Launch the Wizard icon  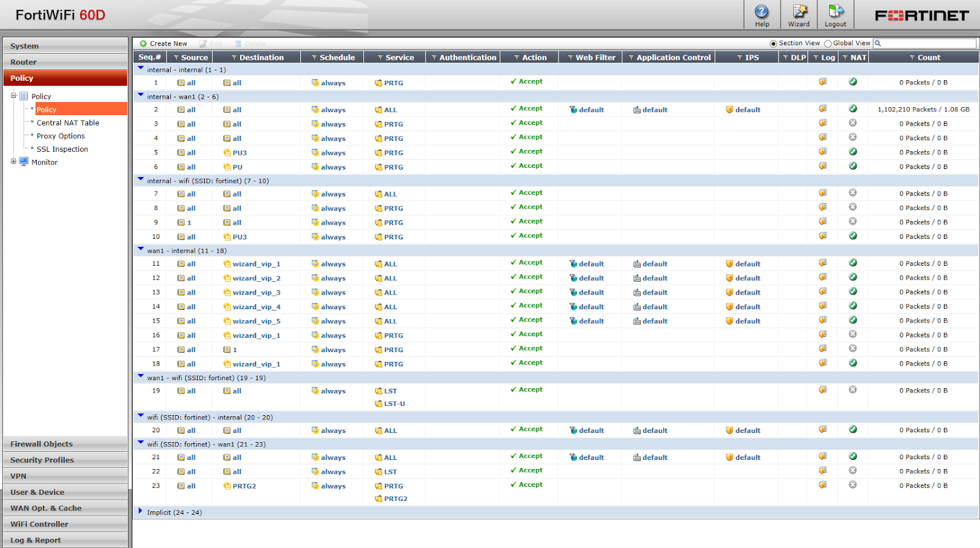(799, 12)
